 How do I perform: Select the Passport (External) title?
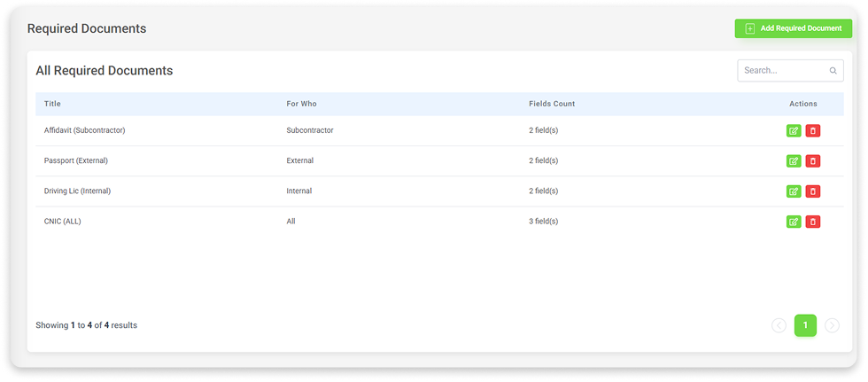click(x=76, y=161)
